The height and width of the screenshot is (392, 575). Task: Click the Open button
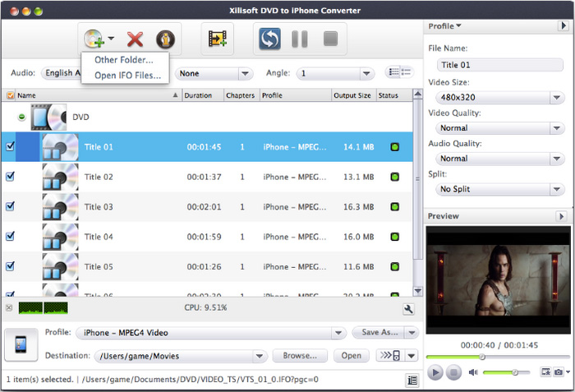tap(352, 356)
